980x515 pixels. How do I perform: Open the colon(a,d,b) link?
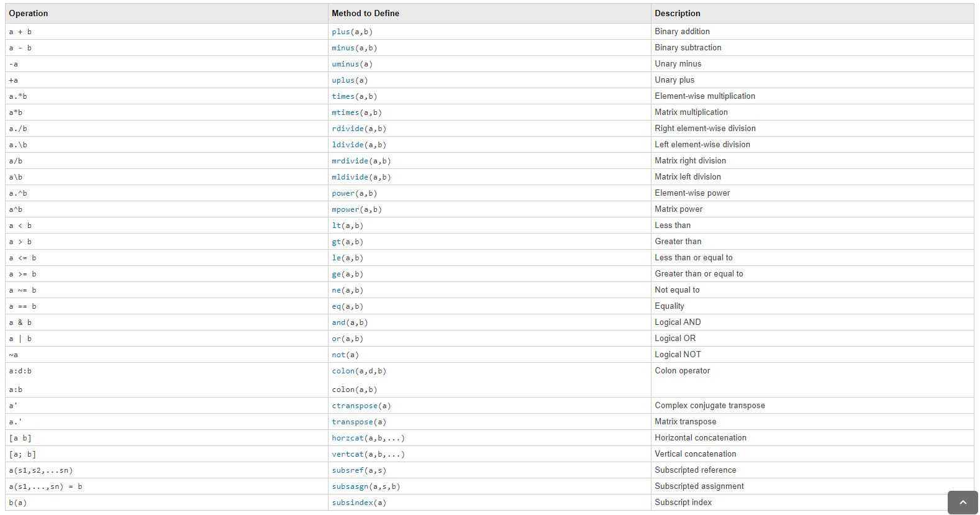coord(343,371)
